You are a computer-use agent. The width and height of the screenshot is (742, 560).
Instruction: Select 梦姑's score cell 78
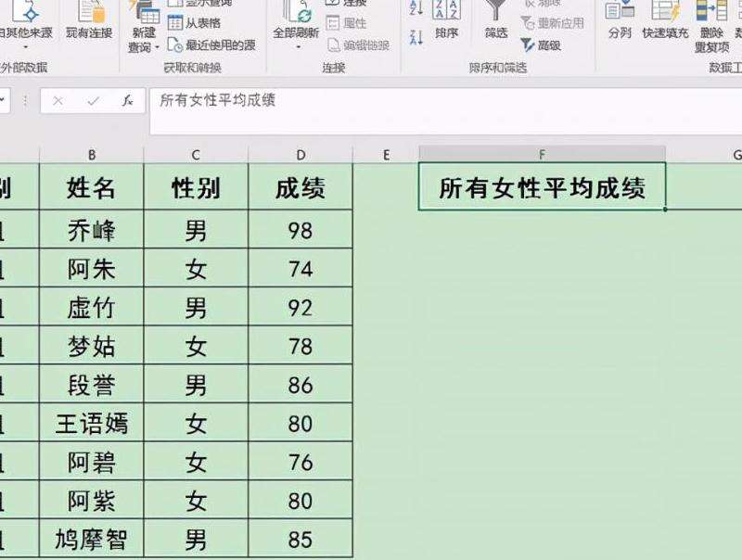point(301,346)
